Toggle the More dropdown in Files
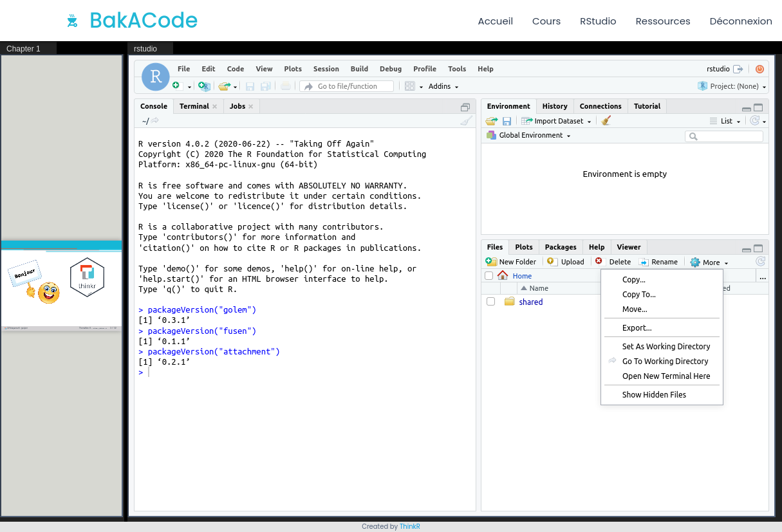This screenshot has width=782, height=532. click(709, 262)
